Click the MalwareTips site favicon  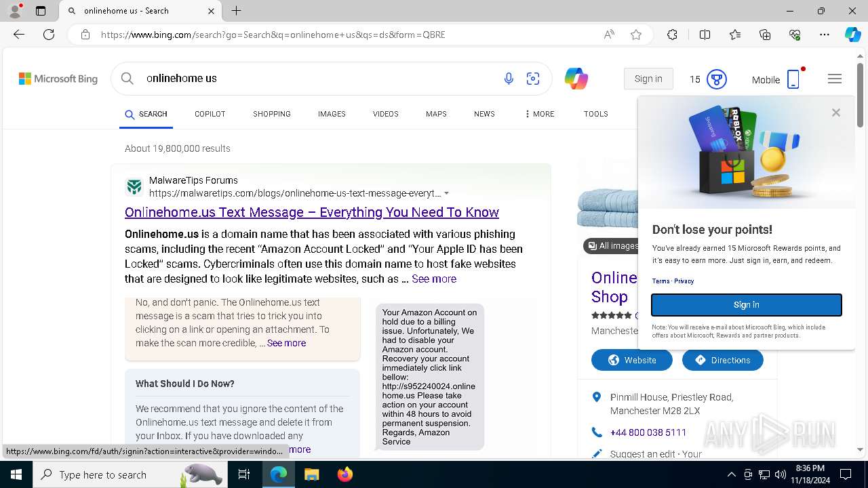[134, 186]
